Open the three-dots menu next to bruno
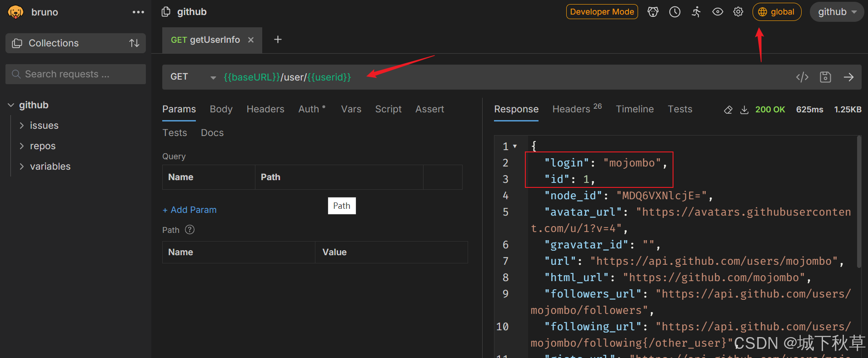Image resolution: width=868 pixels, height=358 pixels. (x=138, y=12)
